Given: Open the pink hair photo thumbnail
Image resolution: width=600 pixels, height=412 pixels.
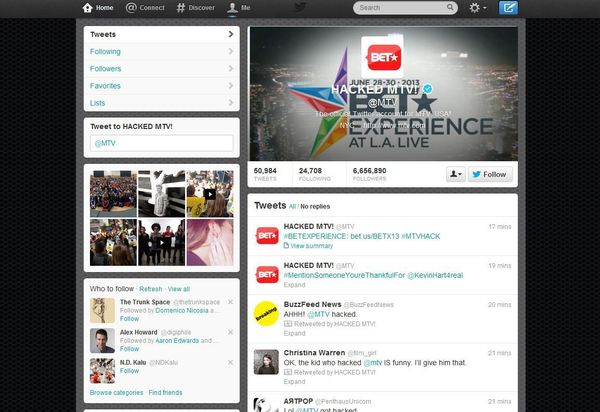Looking at the screenshot, I should [x=210, y=242].
